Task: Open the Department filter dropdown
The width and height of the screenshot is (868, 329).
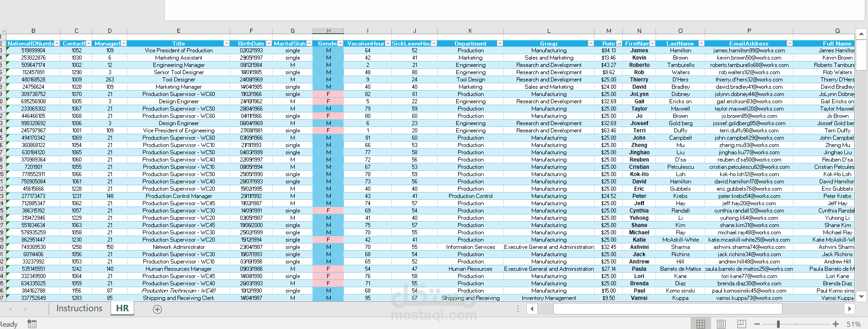Action: point(500,43)
